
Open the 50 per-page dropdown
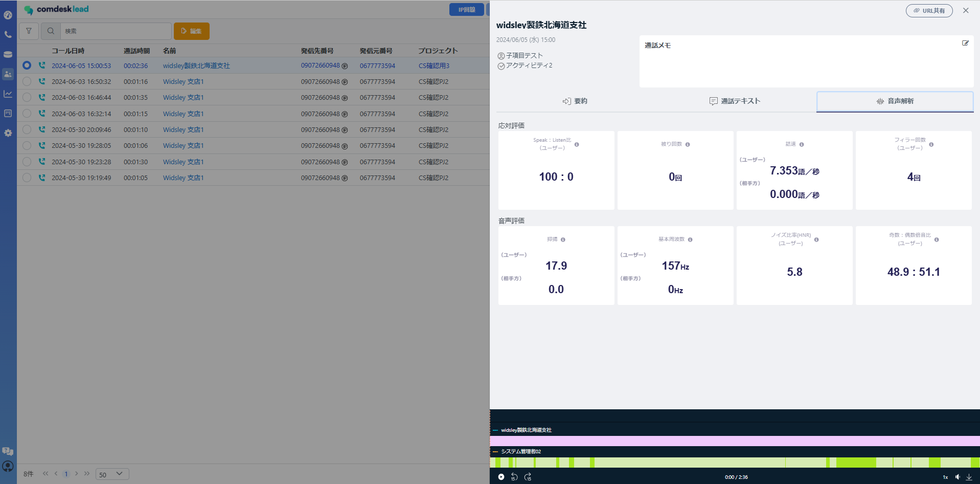(x=112, y=474)
